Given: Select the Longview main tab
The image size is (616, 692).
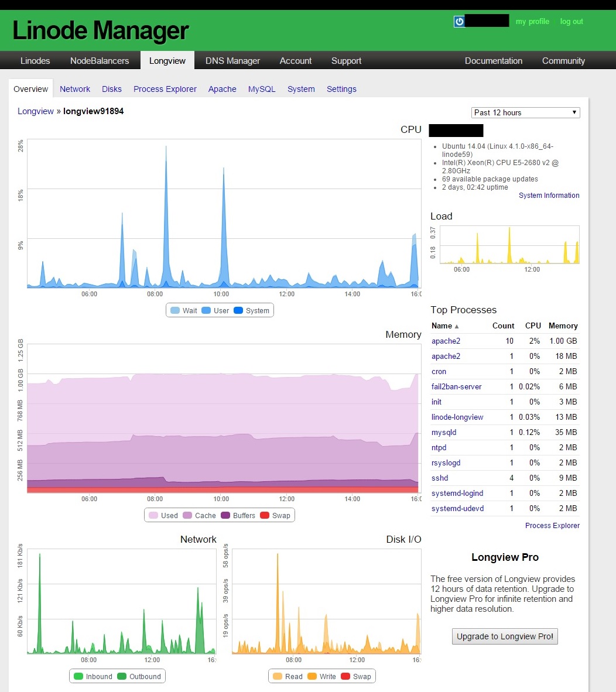Looking at the screenshot, I should coord(167,60).
